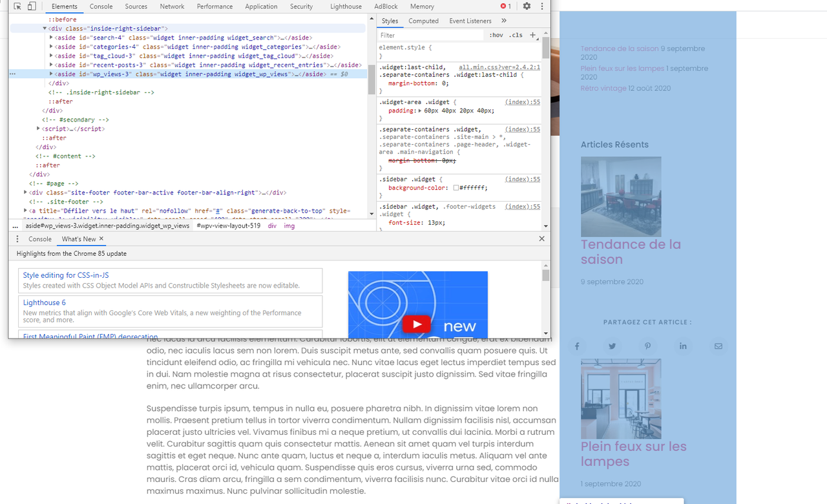Open the Tendance de la saison heading link

tap(631, 252)
